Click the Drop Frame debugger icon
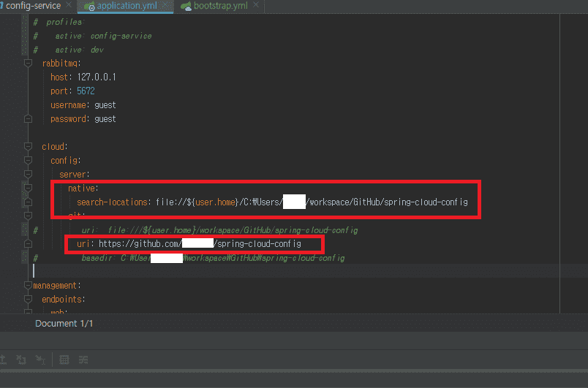588x388 pixels. tap(21, 360)
